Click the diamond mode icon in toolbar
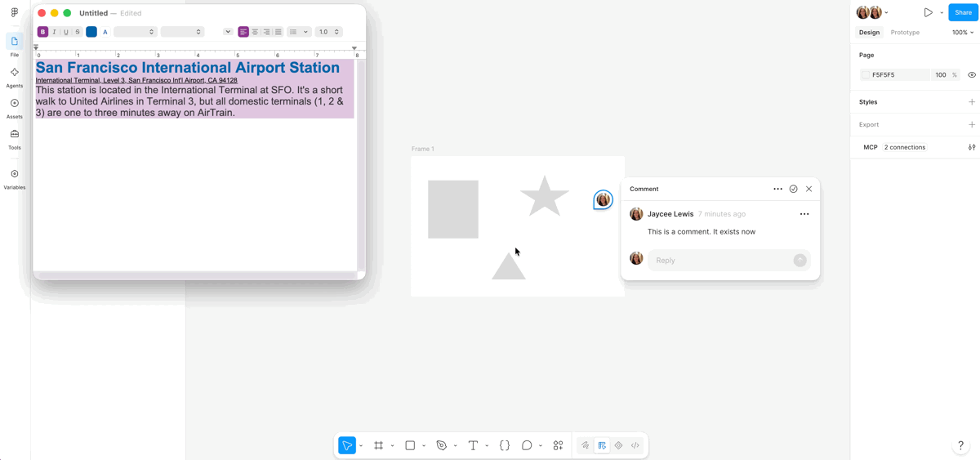 click(x=618, y=445)
